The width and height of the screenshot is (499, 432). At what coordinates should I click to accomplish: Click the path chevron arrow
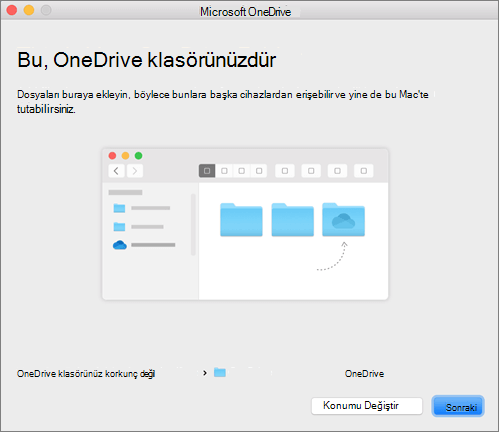click(x=205, y=373)
